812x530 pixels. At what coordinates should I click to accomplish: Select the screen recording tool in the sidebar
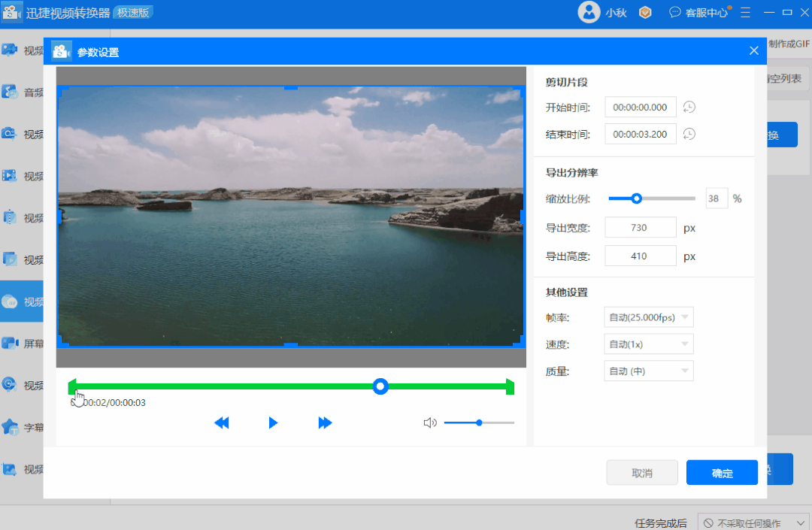(x=23, y=344)
